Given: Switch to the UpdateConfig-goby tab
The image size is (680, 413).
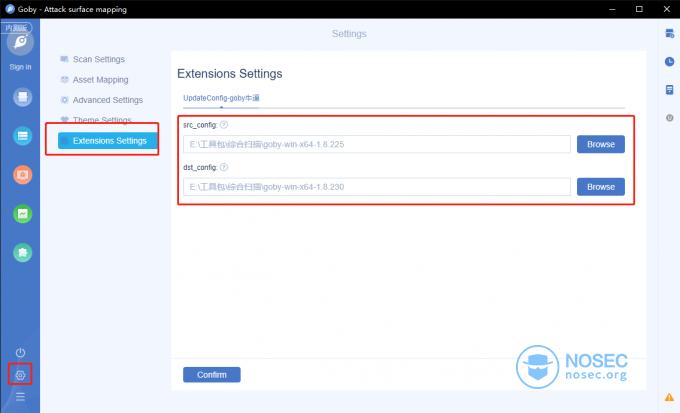Looking at the screenshot, I should [221, 98].
